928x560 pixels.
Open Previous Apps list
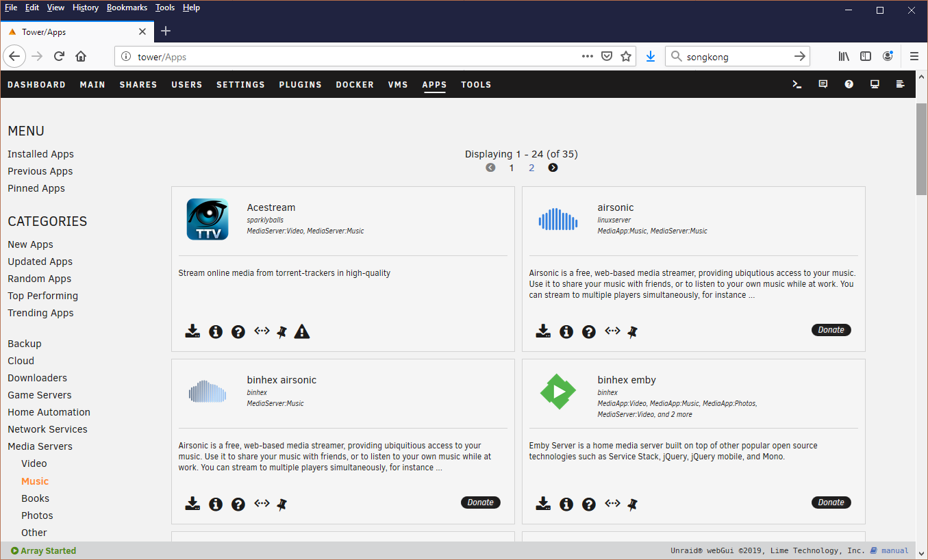tap(40, 171)
